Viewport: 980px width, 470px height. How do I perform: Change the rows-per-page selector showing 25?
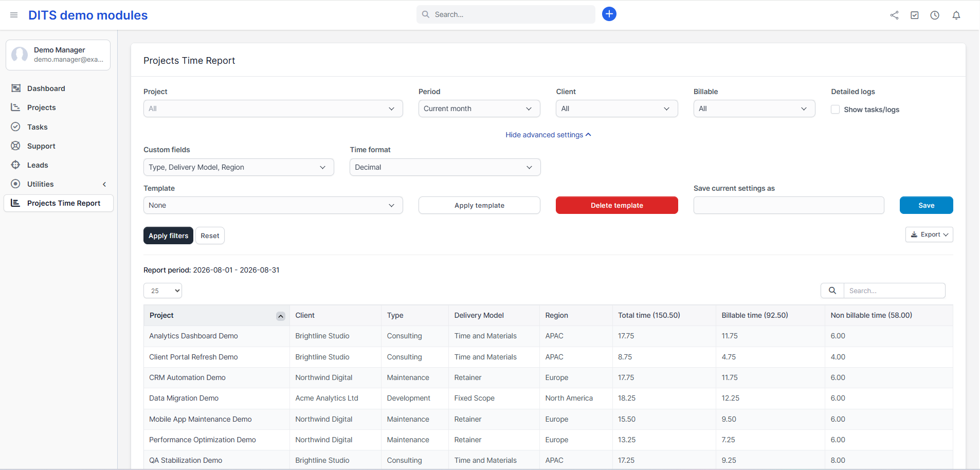(x=162, y=291)
